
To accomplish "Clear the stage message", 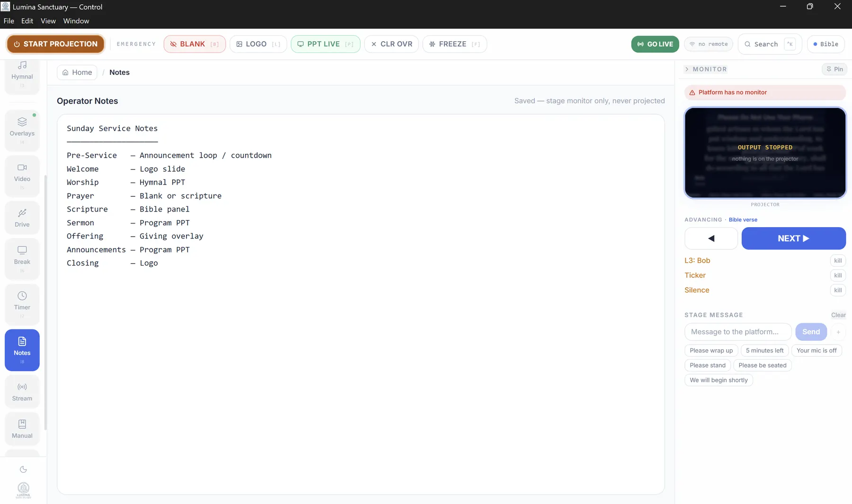I will click(x=838, y=315).
